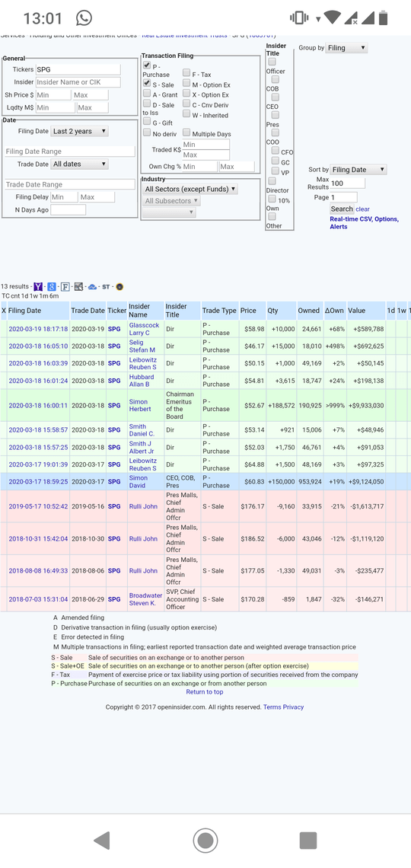Viewport: 411px width, 868px height.
Task: Open the Yahoo Finance icon link
Action: point(38,287)
